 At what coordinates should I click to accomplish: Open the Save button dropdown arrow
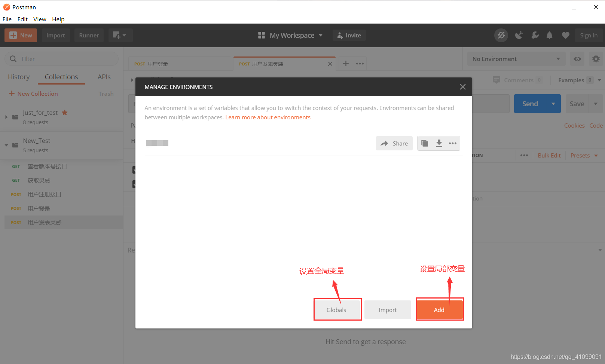pos(596,104)
